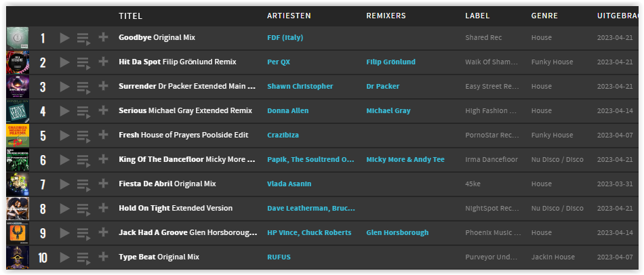Click Vlada Asanin artist name
Image resolution: width=644 pixels, height=275 pixels.
tap(289, 184)
